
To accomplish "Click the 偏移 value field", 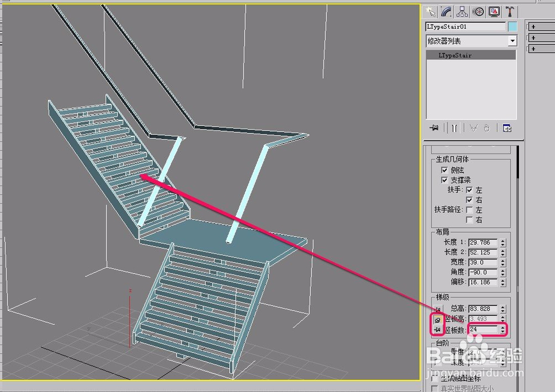I will (483, 282).
